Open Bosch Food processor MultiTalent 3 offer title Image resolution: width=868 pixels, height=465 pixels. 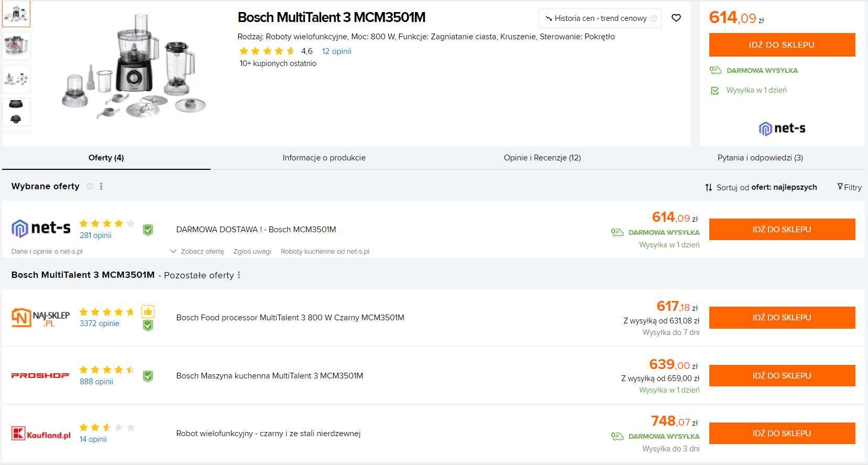point(290,318)
